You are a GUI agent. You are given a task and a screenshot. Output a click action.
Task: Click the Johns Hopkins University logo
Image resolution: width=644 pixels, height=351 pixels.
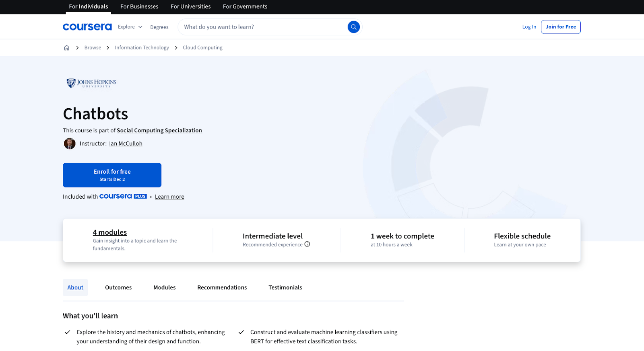pyautogui.click(x=91, y=83)
